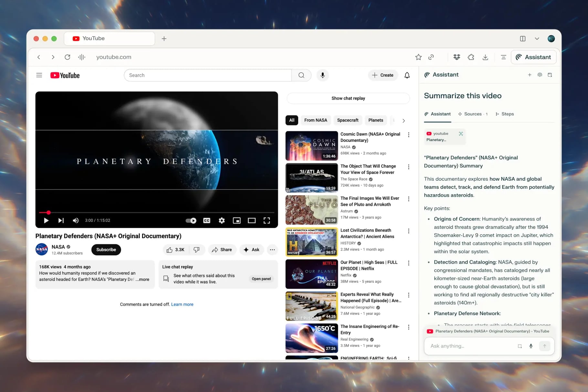Bookmark page with star icon
The width and height of the screenshot is (588, 392).
(x=418, y=57)
